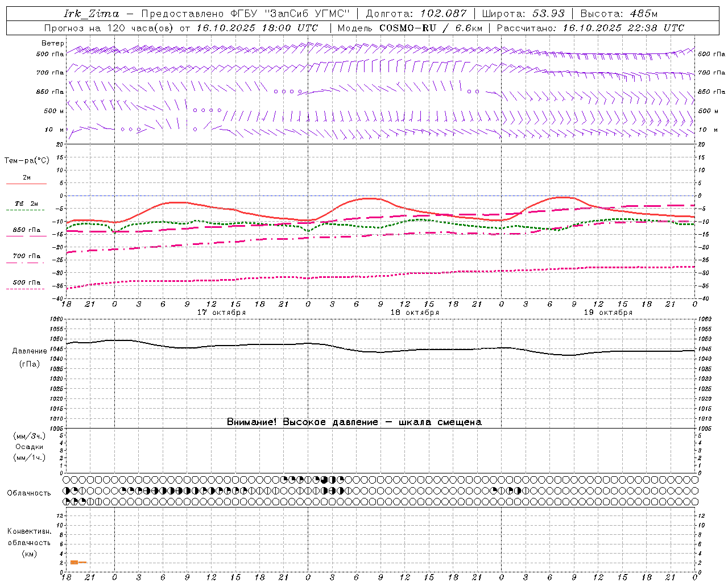Click the elevation value "485м"

point(643,14)
